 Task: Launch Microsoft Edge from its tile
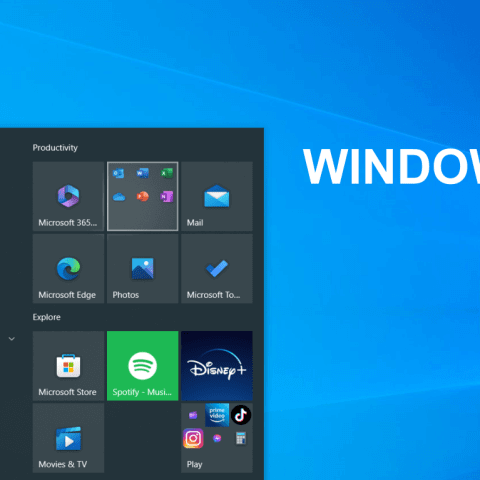[68, 269]
